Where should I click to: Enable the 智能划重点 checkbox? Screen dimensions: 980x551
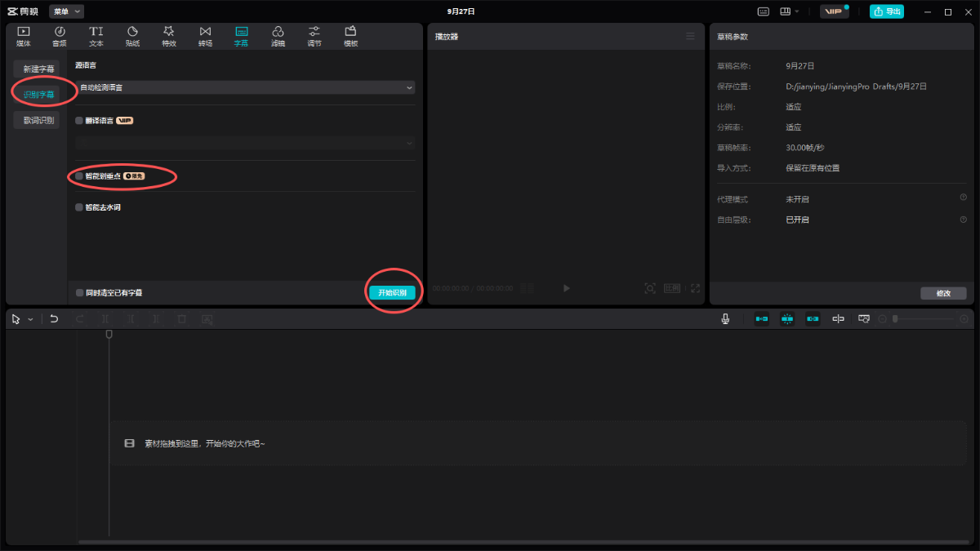click(x=79, y=176)
